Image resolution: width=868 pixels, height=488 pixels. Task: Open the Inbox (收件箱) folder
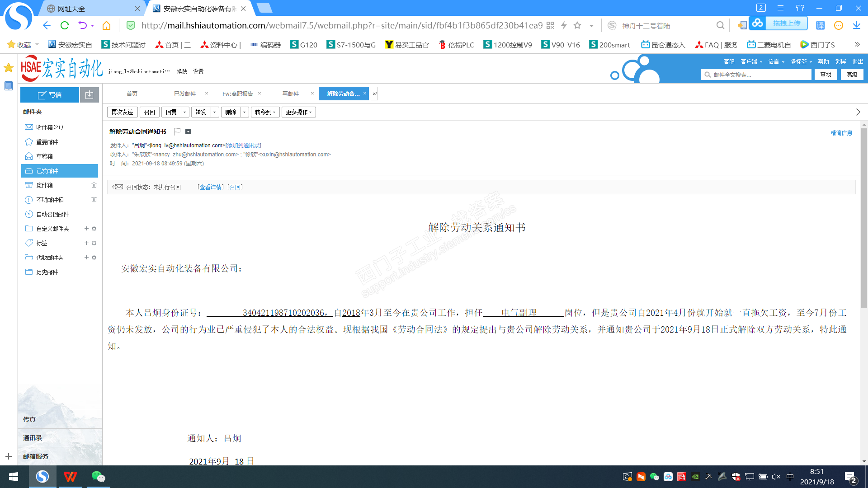click(49, 127)
